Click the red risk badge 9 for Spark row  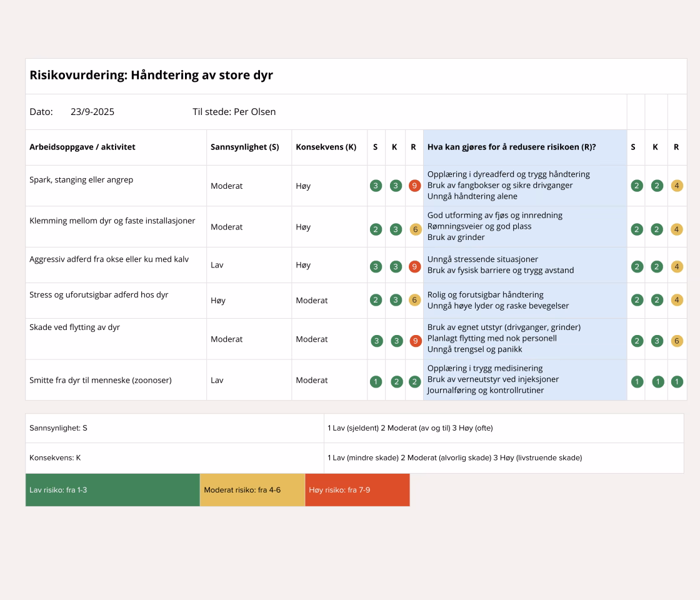414,186
